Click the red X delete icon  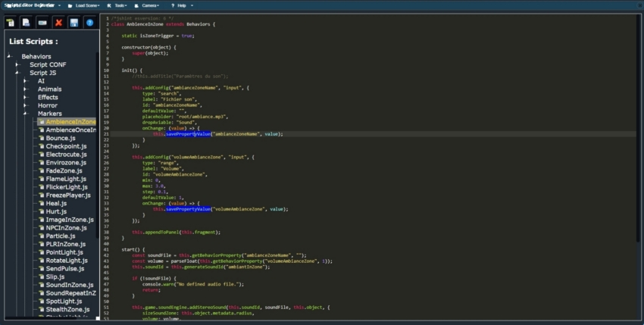pyautogui.click(x=58, y=23)
